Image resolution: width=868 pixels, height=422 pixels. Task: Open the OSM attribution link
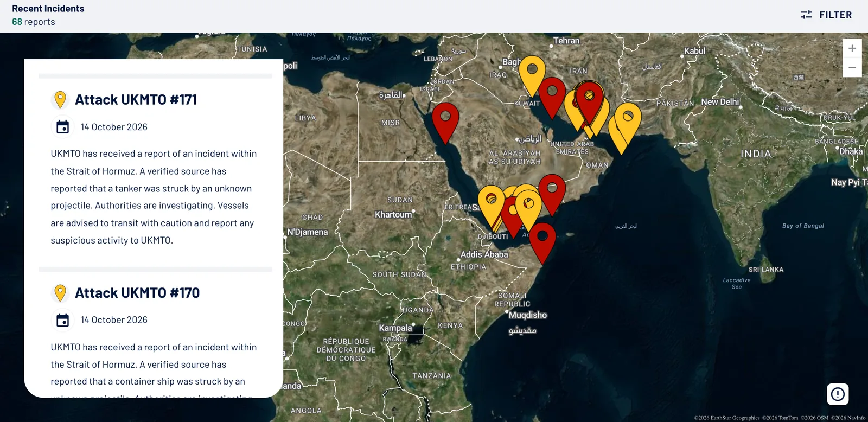click(815, 418)
